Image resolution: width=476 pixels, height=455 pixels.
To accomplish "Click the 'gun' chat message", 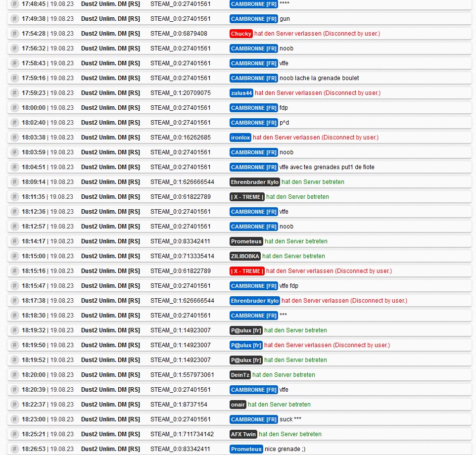I will [285, 19].
